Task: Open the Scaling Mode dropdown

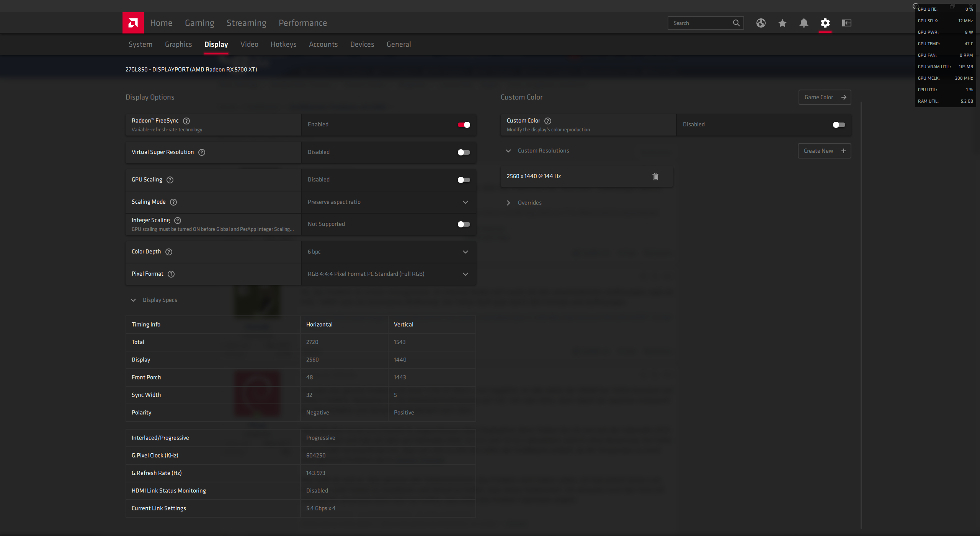Action: (389, 202)
